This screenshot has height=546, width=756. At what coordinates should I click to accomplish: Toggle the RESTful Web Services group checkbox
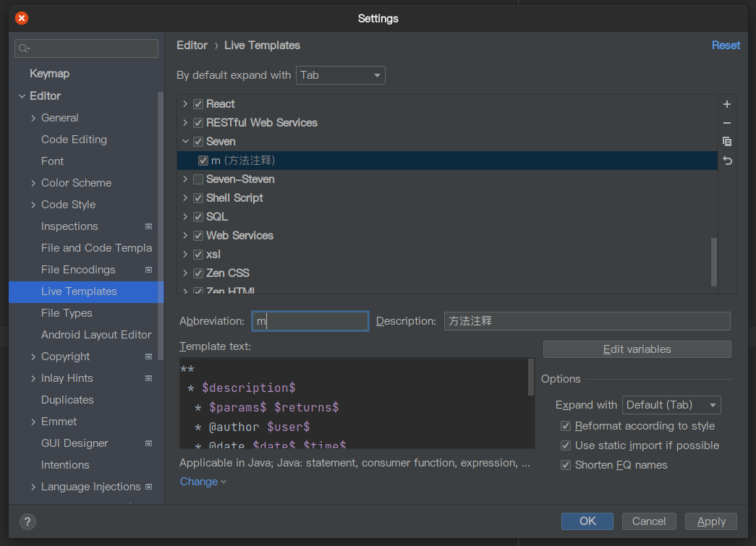(198, 123)
